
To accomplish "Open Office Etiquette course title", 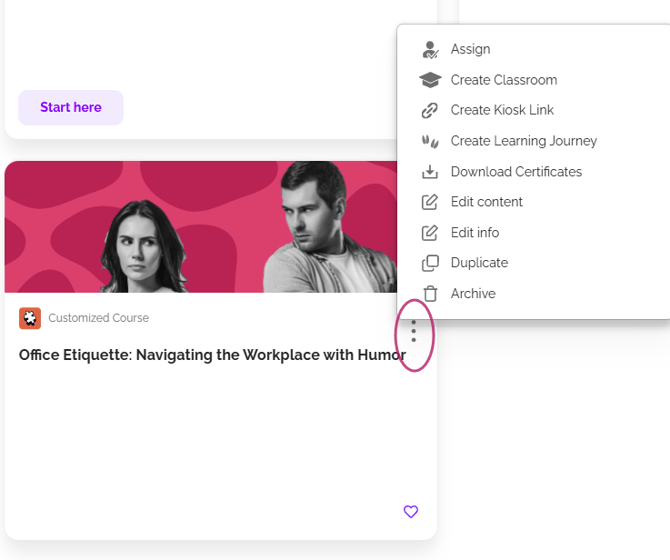I will click(212, 355).
